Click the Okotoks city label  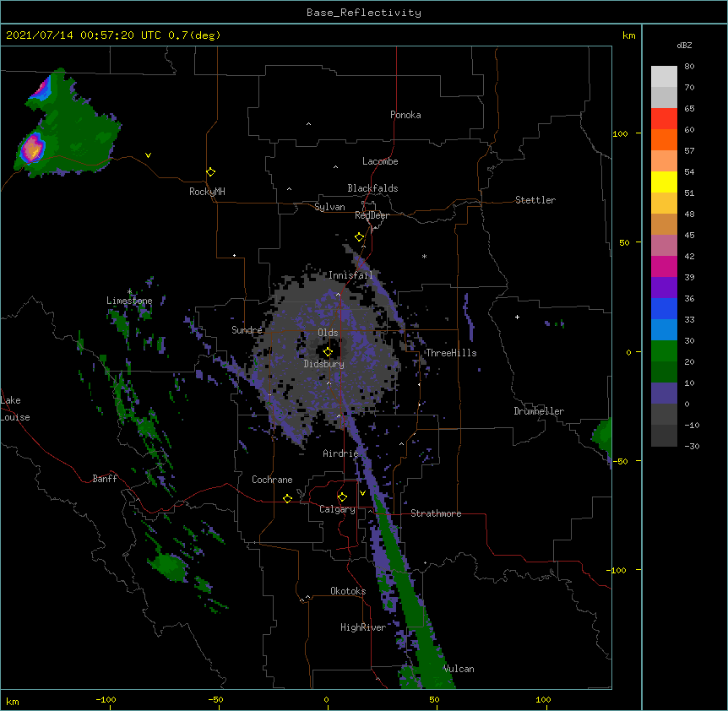[348, 591]
